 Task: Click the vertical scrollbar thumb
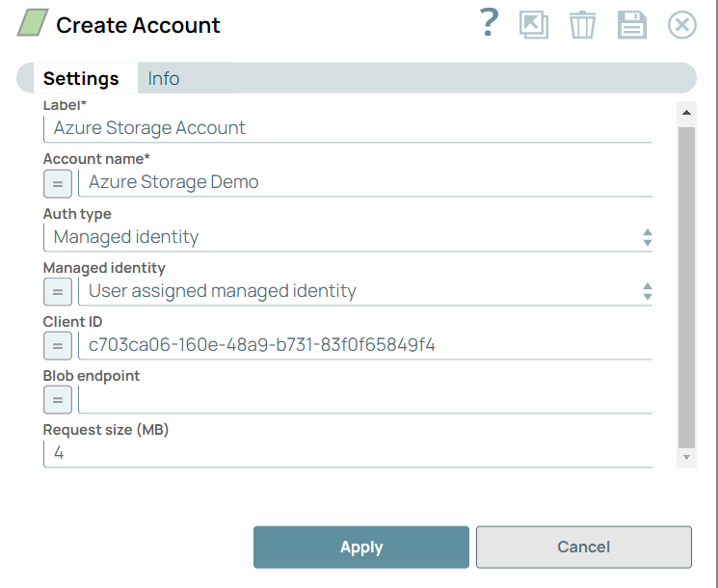tap(686, 280)
